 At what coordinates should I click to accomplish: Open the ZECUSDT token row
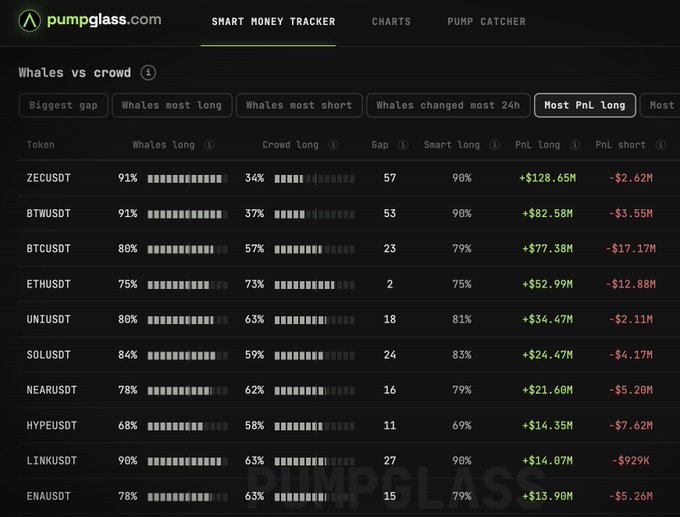pos(349,178)
